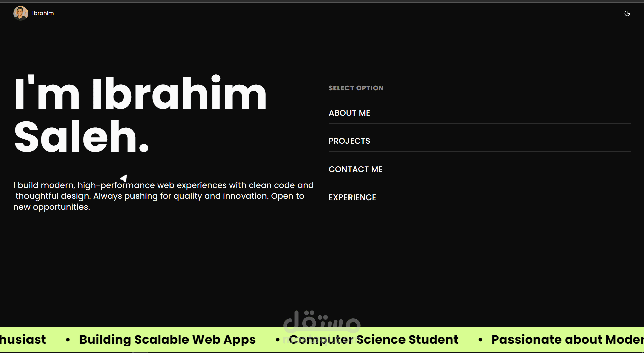This screenshot has width=644, height=353.
Task: Click Computer Science Student in ticker
Action: point(374,340)
